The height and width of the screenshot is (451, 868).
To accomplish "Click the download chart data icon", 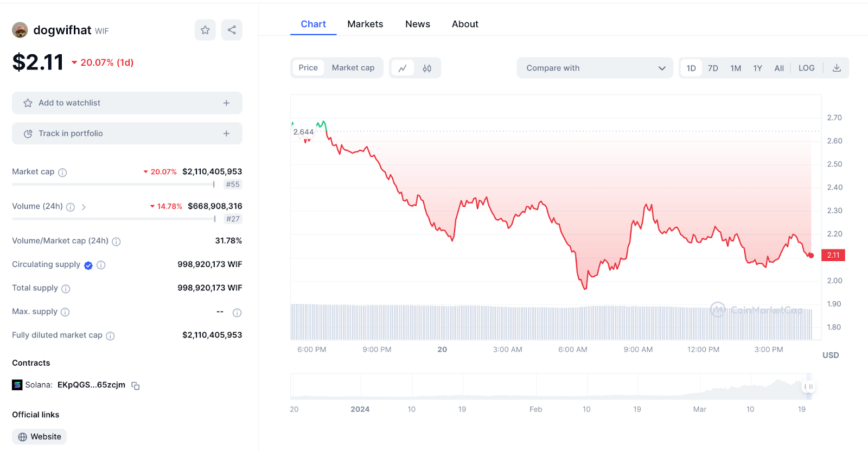I will click(x=837, y=68).
